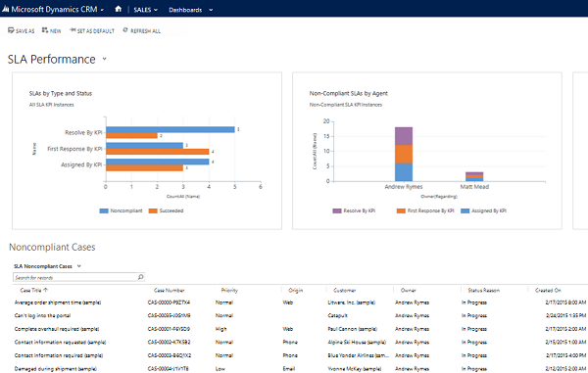
Task: Click SET AS DEFAULT command
Action: [x=92, y=30]
